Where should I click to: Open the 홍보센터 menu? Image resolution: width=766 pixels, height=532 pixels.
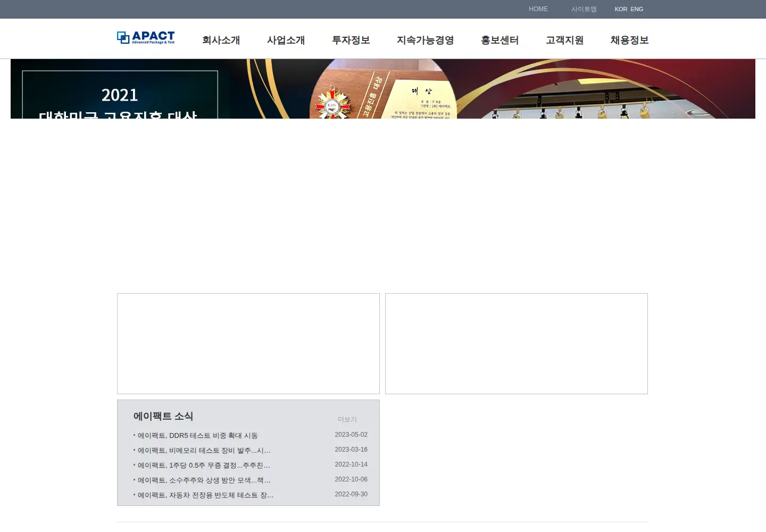(x=499, y=40)
